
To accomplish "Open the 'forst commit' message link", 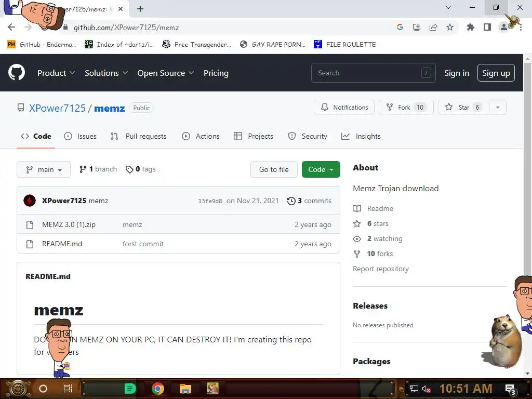I will pos(143,244).
